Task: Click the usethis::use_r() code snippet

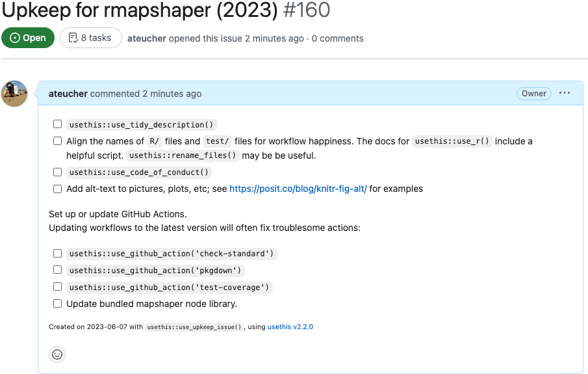Action: click(x=452, y=141)
